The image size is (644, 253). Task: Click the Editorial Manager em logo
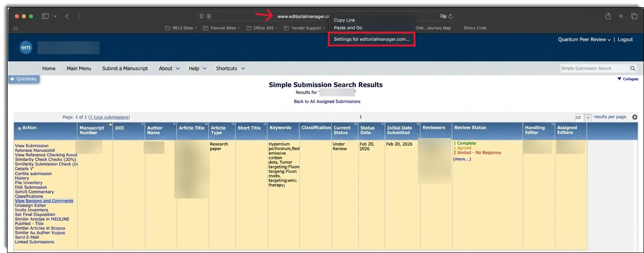pos(26,47)
